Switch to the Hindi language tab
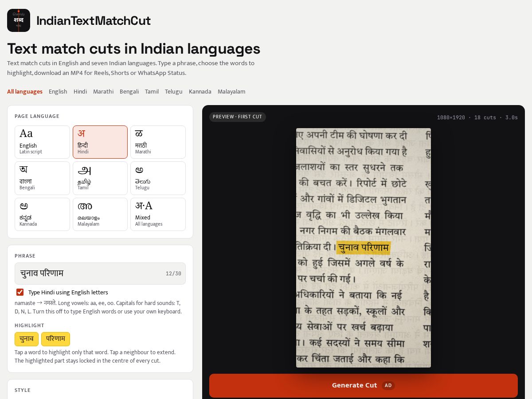Viewport: 532px width, 399px height. (x=80, y=92)
